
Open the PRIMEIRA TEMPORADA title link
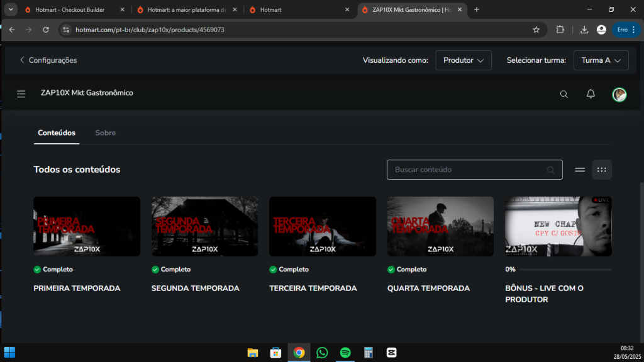click(x=77, y=288)
